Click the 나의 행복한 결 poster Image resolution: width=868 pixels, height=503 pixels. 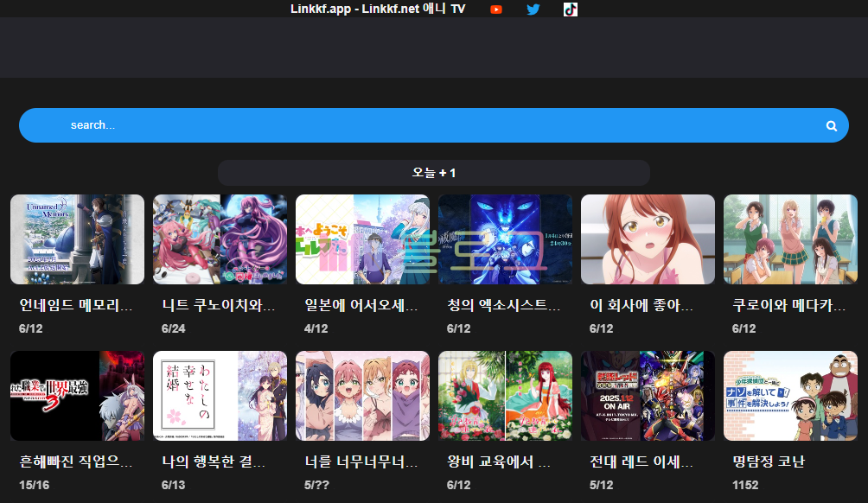220,395
